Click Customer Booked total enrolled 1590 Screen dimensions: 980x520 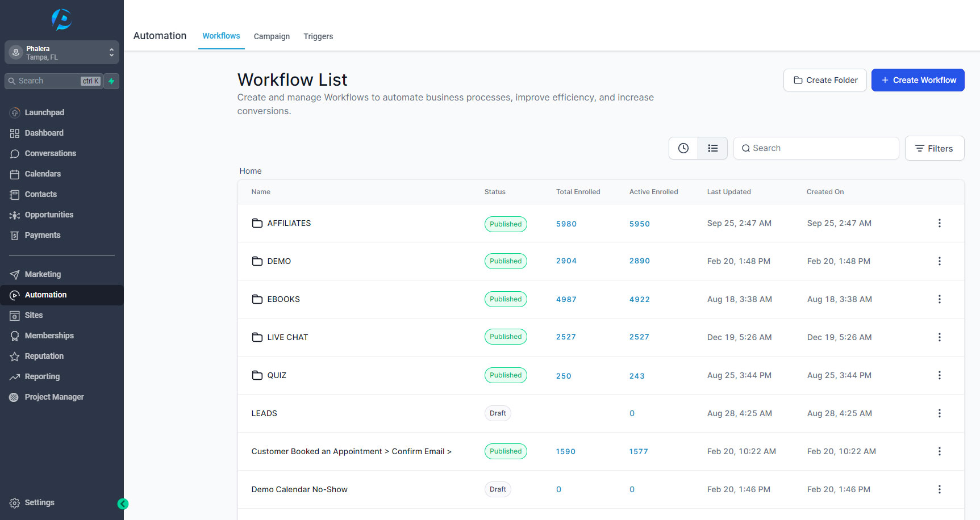coord(566,451)
